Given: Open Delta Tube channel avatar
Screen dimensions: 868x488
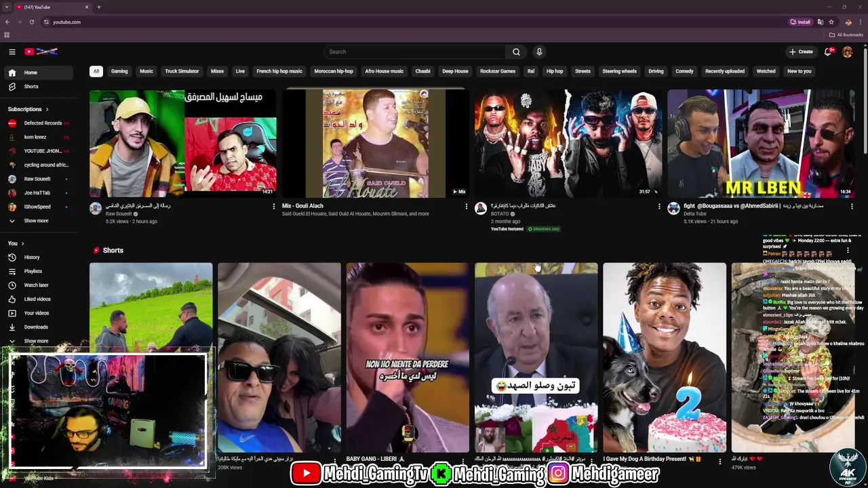Looking at the screenshot, I should 673,209.
